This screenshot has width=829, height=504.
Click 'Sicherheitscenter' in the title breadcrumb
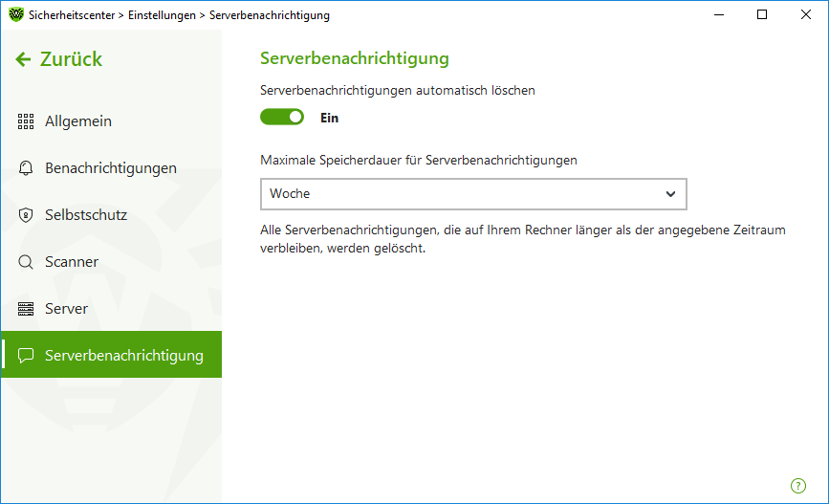click(72, 15)
